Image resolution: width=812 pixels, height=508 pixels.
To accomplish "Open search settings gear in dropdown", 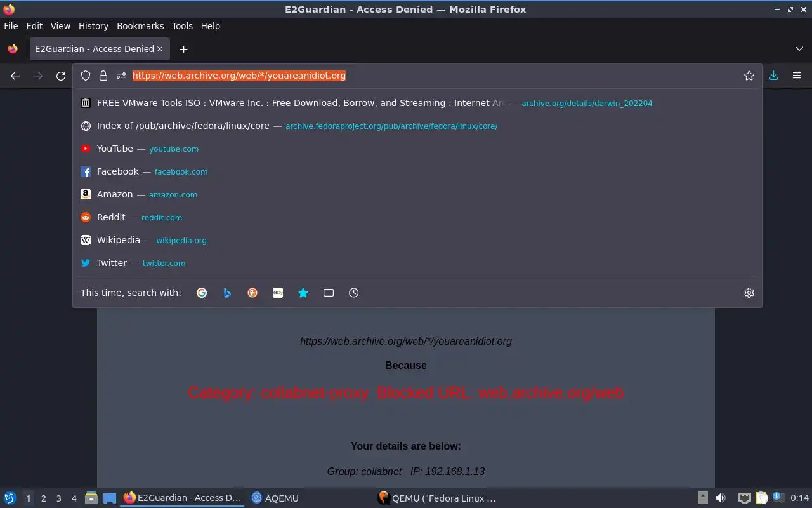I will (749, 293).
